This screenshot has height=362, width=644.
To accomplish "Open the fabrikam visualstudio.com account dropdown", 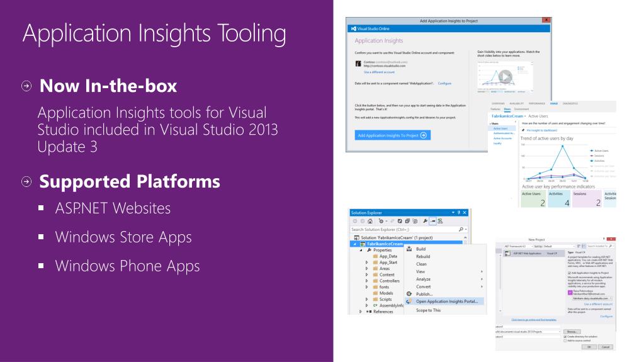I will point(592,298).
